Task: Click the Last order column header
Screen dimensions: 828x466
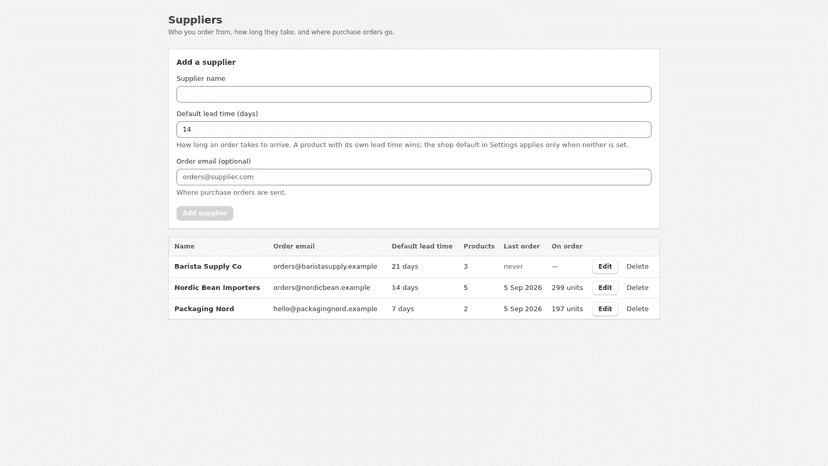Action: click(522, 246)
